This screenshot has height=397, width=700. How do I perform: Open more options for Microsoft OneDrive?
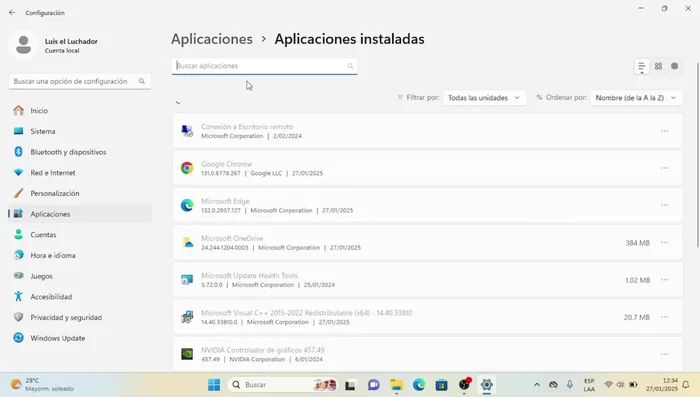point(664,242)
